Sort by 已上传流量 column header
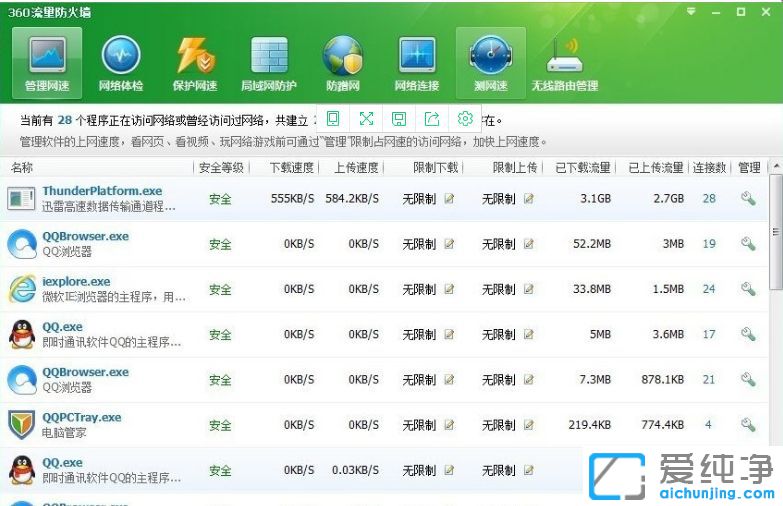Viewport: 783px width, 506px height. (x=656, y=168)
